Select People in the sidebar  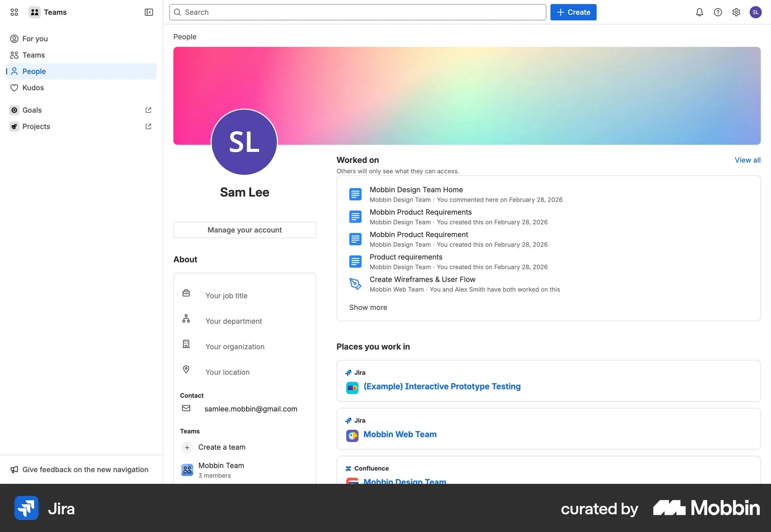pyautogui.click(x=81, y=71)
